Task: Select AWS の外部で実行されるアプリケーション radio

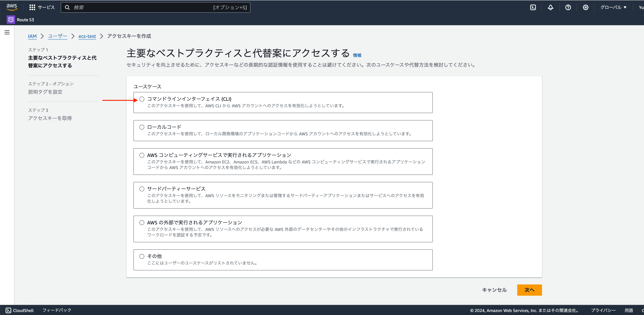Action: pos(142,222)
